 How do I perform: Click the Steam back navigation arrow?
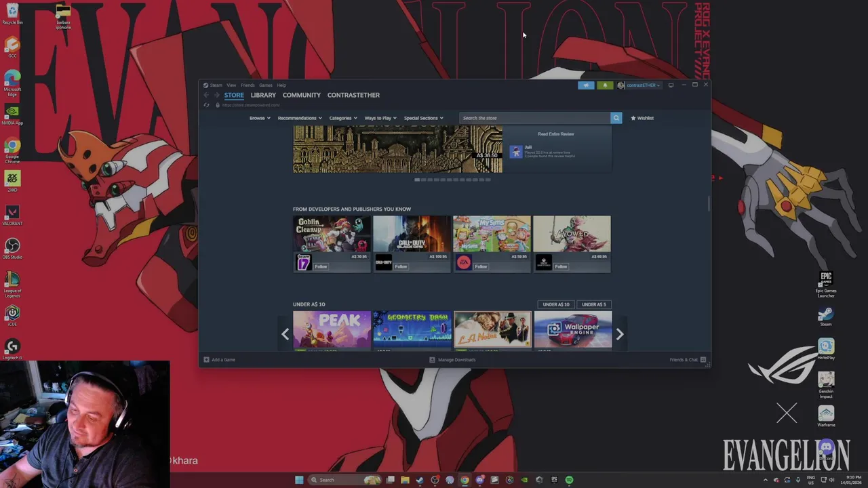point(206,95)
